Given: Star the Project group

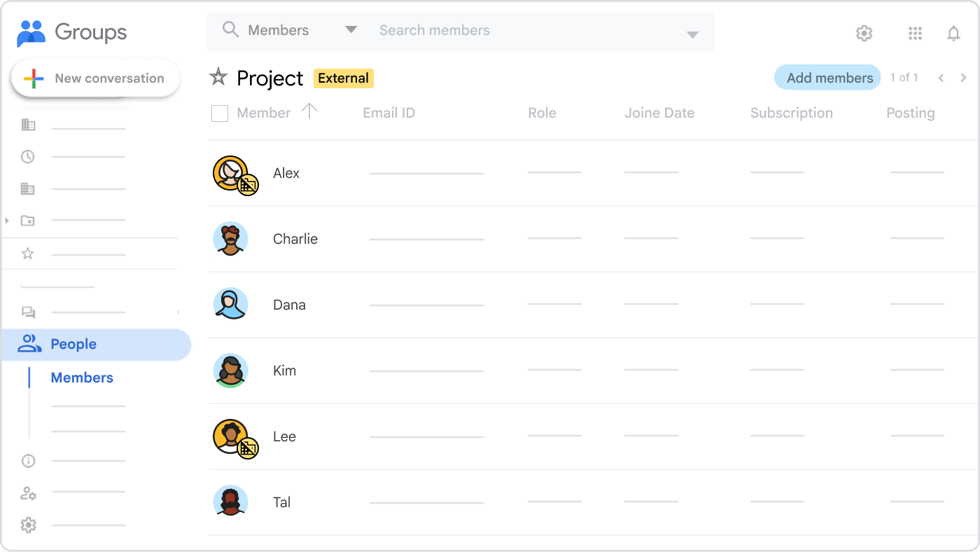Looking at the screenshot, I should click(x=218, y=78).
